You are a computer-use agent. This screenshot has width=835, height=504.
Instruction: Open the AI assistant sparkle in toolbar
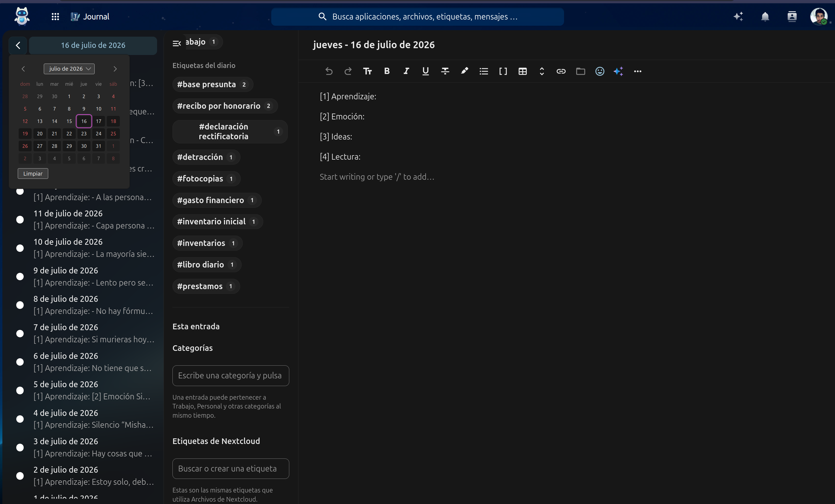coord(618,71)
